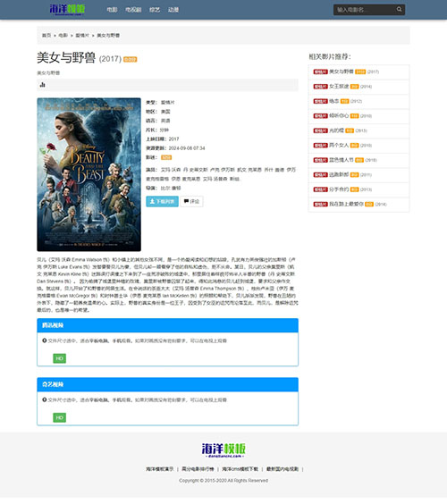This screenshot has height=504, width=447.
Task: Focus the movie name search field
Action: pos(365,10)
